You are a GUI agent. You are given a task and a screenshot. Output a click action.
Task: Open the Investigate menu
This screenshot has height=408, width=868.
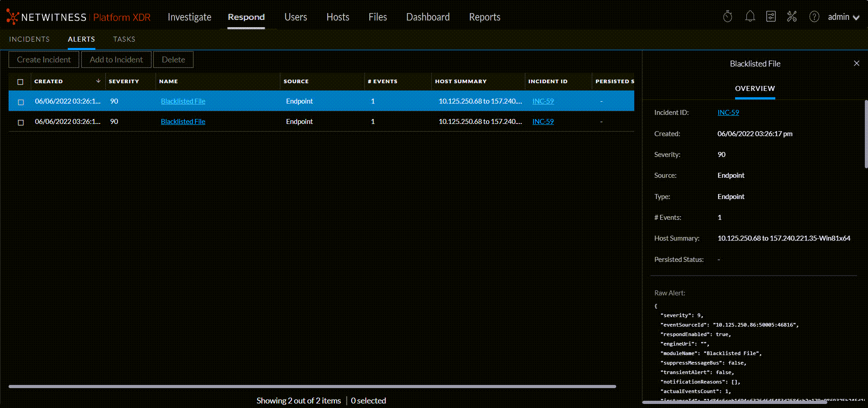point(189,17)
